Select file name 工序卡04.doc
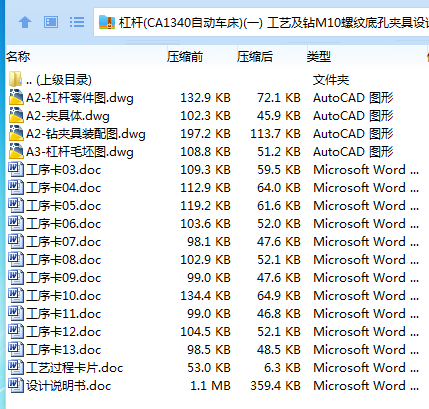This screenshot has width=429, height=409. coord(63,188)
